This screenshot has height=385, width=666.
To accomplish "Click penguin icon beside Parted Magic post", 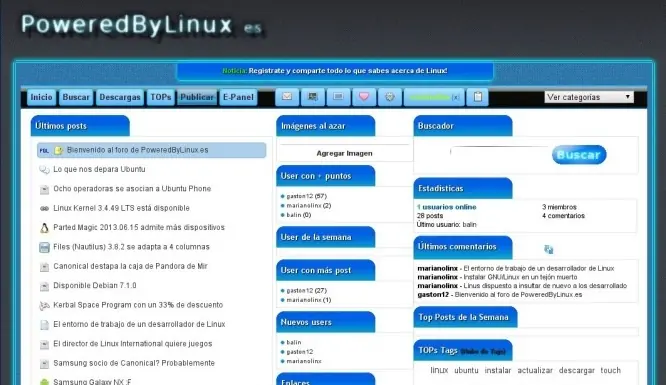I will coord(44,228).
